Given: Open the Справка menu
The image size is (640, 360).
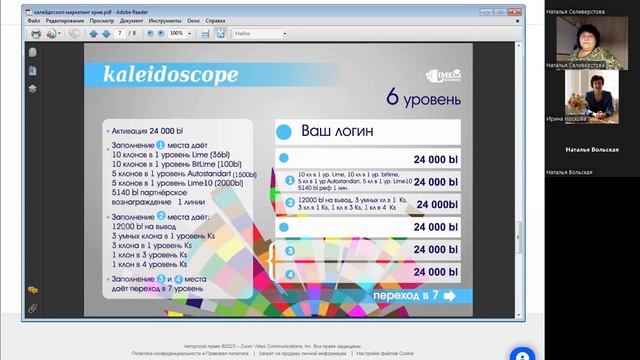Looking at the screenshot, I should coord(215,20).
